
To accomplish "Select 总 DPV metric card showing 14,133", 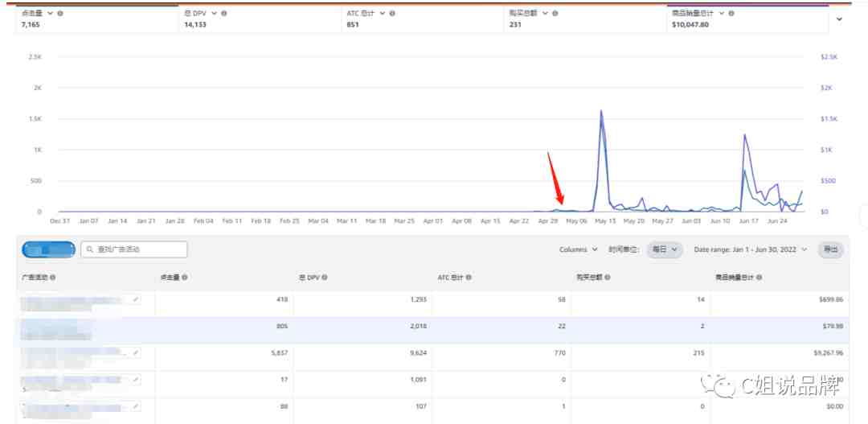I will click(260, 19).
